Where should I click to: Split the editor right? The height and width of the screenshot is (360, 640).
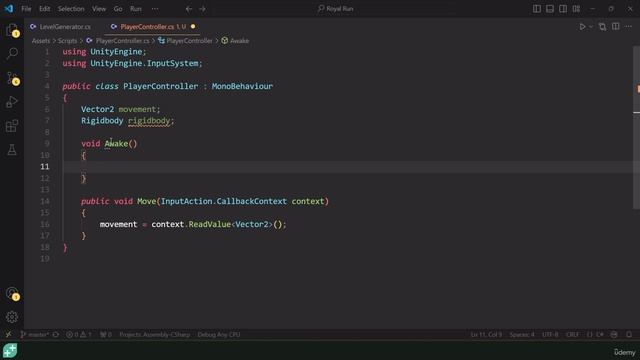click(616, 27)
